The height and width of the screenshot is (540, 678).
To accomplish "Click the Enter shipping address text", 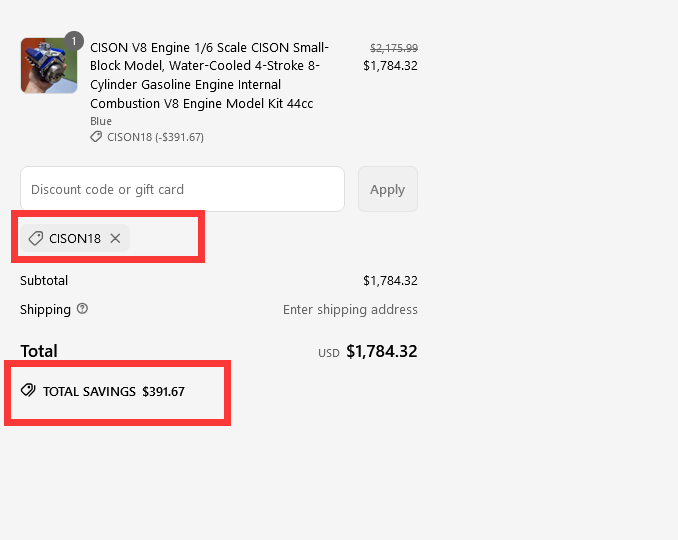I will [350, 310].
